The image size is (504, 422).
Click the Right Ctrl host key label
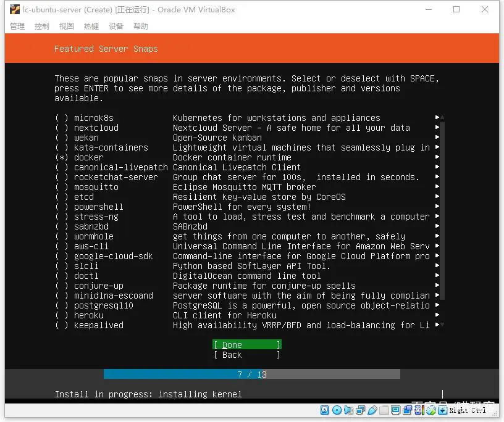pos(468,410)
